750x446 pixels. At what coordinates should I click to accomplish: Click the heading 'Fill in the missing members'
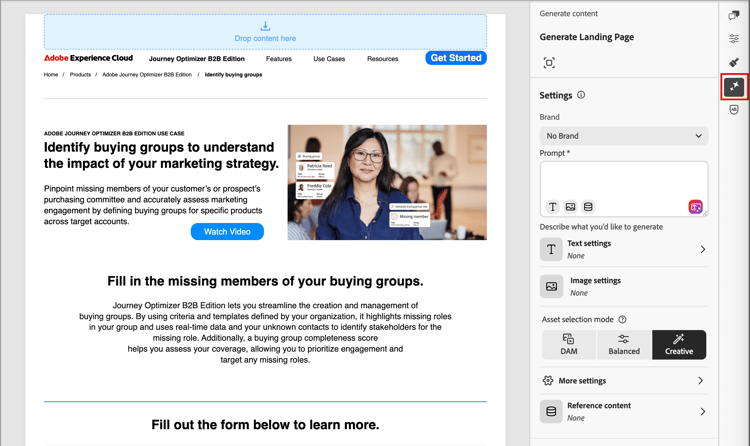click(x=265, y=281)
